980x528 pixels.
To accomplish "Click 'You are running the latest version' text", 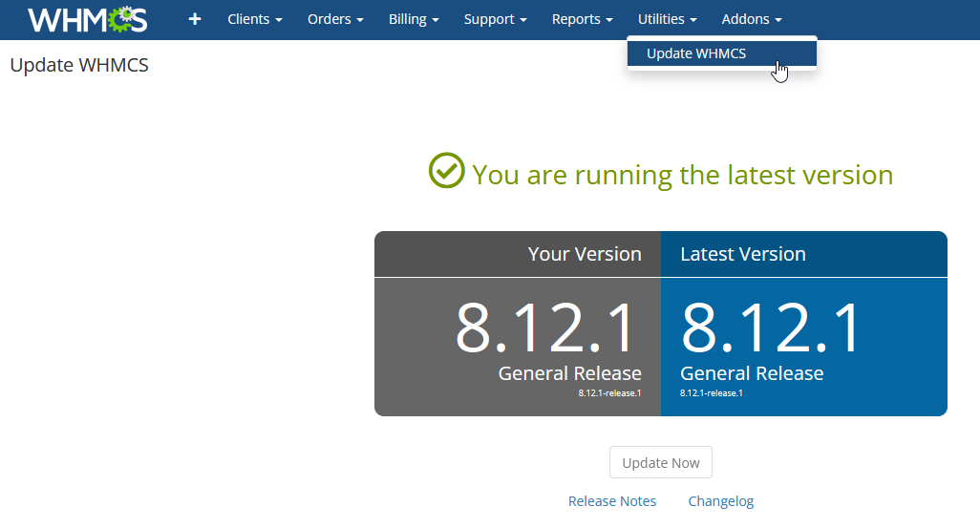I will click(683, 175).
